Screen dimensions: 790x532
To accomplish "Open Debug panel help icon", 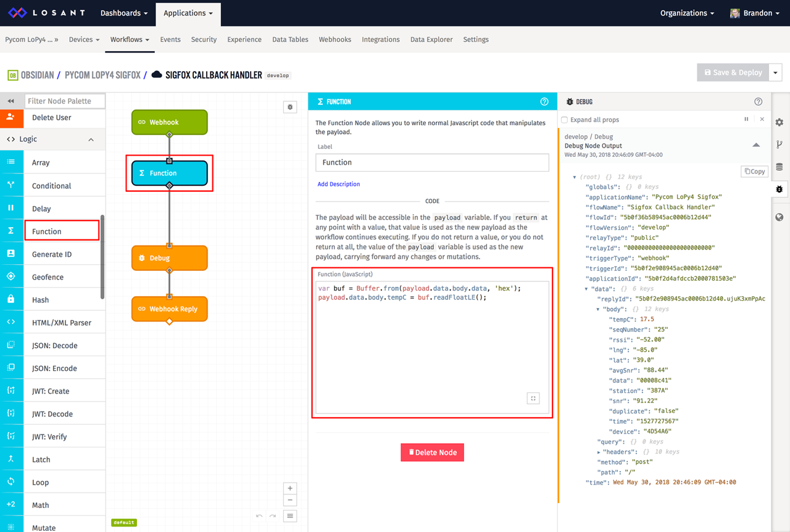I will tap(759, 102).
